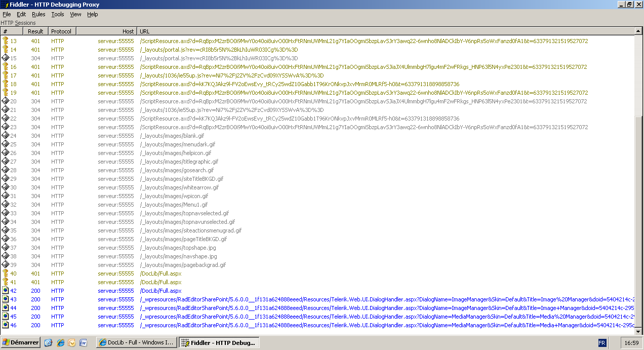Click the /_layouts/images/whitearrow.gif URL
The image size is (644, 350).
click(179, 187)
